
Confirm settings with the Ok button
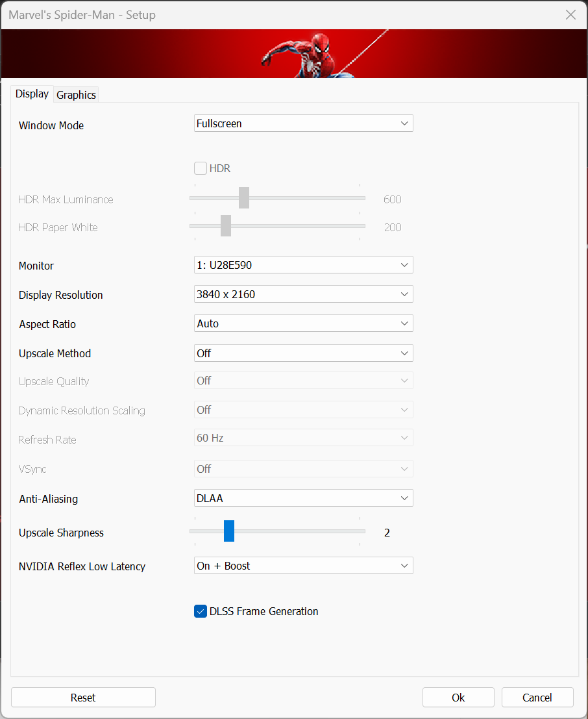point(458,698)
